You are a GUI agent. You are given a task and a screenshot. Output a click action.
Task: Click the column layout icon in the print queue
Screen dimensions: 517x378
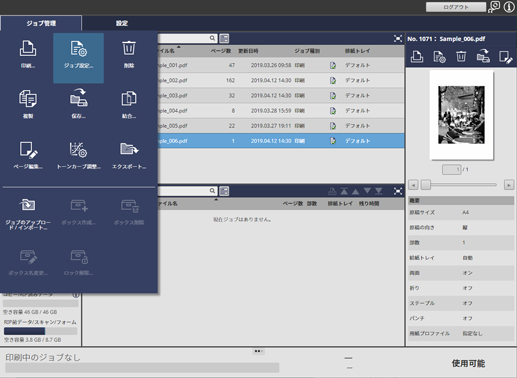[x=224, y=191]
